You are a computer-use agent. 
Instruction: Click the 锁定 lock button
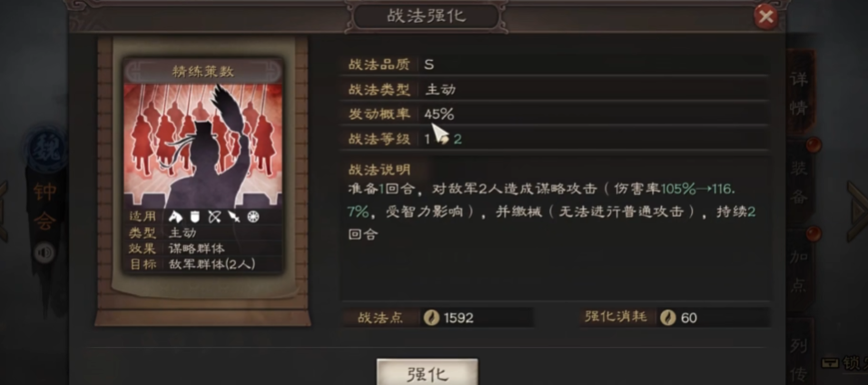(x=843, y=363)
